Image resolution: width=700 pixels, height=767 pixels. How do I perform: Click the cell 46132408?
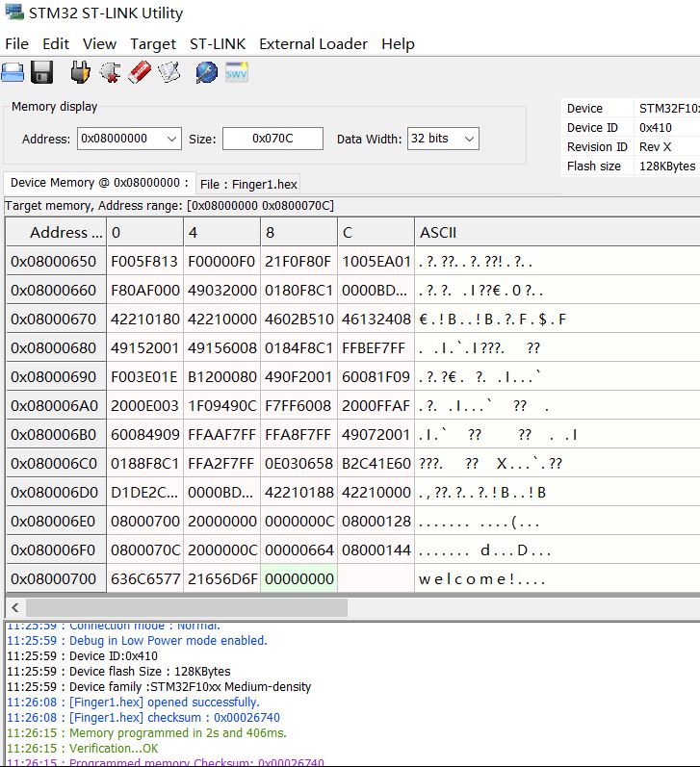[x=376, y=319]
